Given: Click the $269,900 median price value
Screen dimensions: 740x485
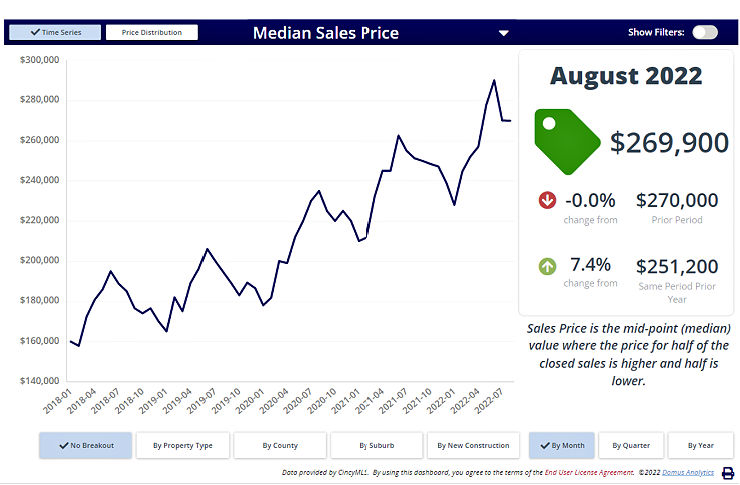Looking at the screenshot, I should 669,142.
